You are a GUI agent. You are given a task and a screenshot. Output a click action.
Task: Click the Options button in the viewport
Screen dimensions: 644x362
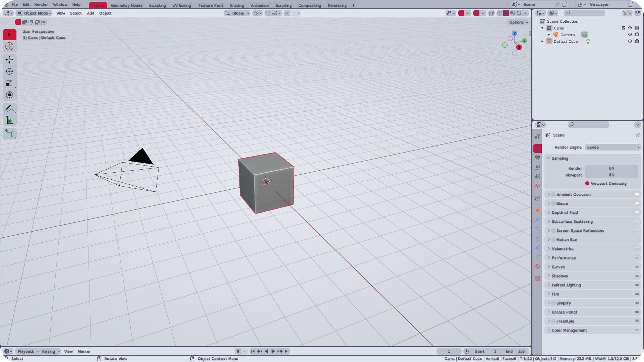[518, 22]
